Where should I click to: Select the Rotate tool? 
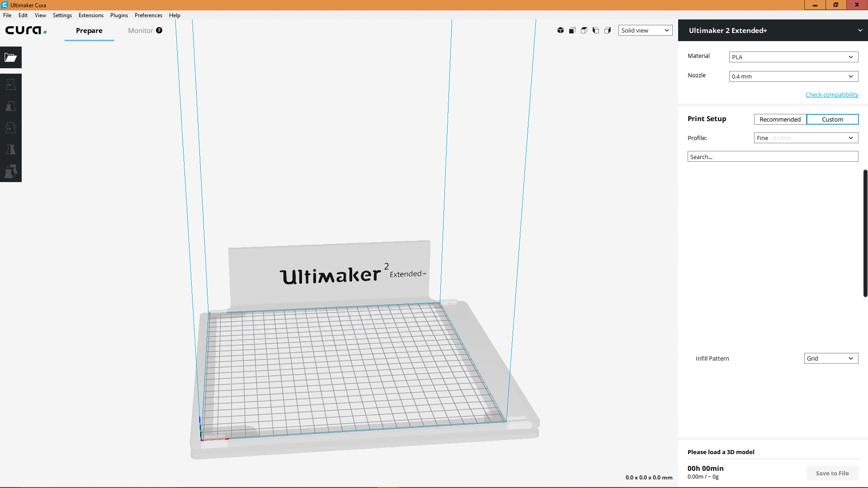click(x=11, y=128)
